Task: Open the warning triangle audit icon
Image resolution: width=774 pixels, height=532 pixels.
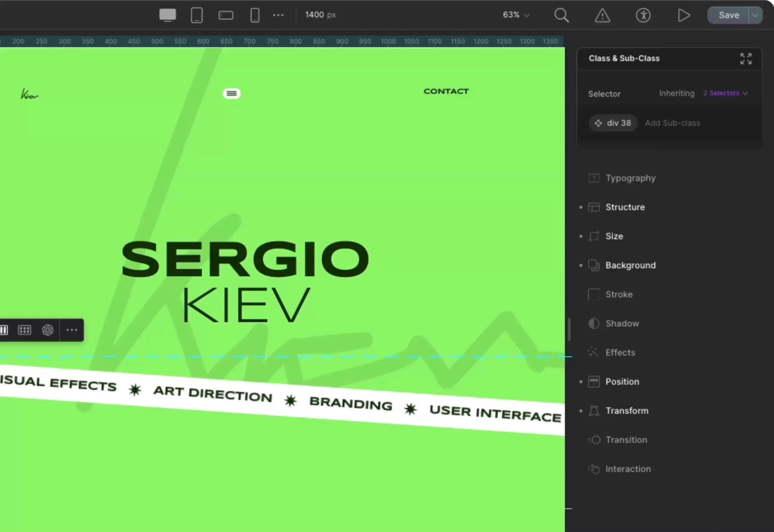Action: pyautogui.click(x=602, y=15)
